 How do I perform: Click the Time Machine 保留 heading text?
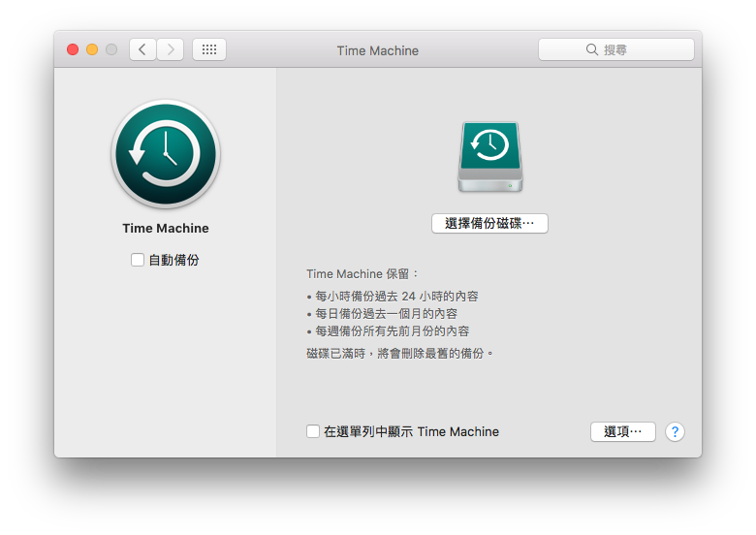[363, 274]
